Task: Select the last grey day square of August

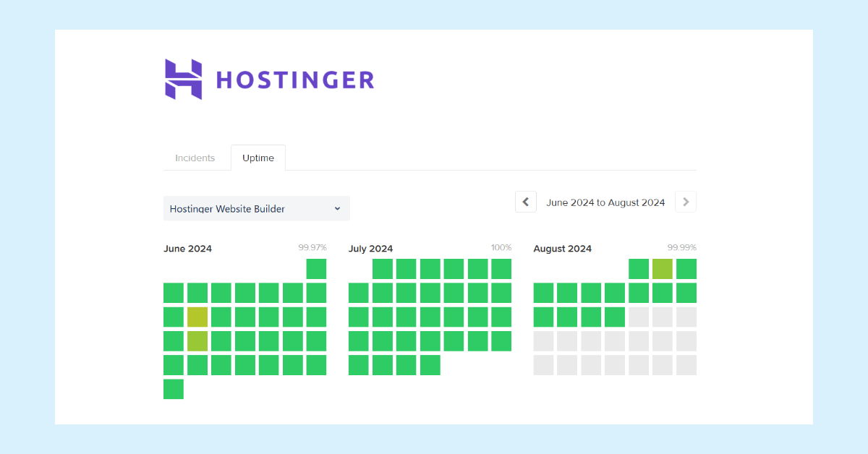Action: click(686, 365)
